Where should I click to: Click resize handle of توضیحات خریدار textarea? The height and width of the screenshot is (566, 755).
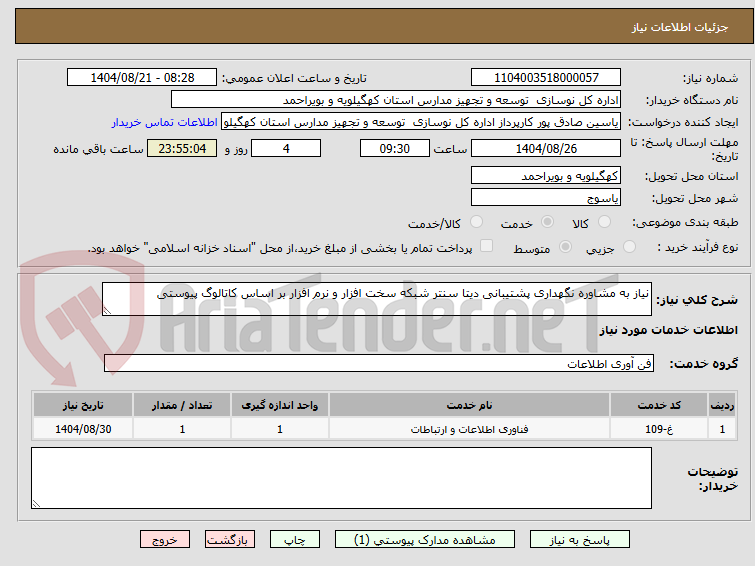[37, 503]
